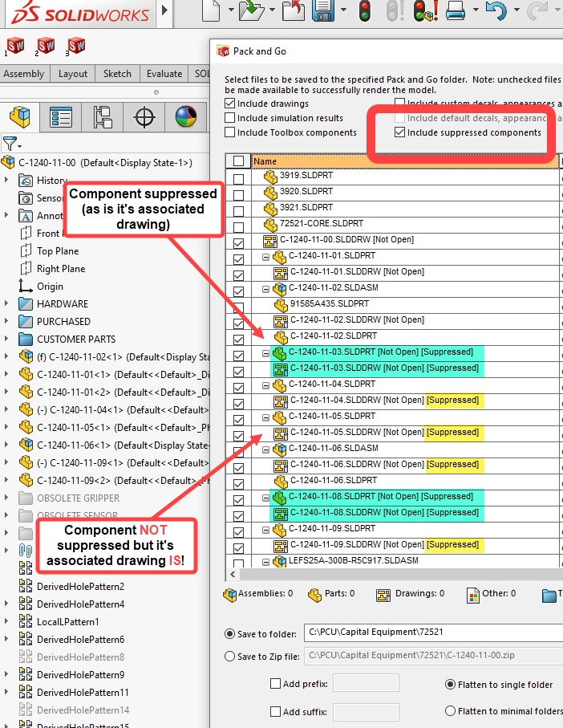This screenshot has width=563, height=728.
Task: Click the New document icon
Action: coord(211,10)
